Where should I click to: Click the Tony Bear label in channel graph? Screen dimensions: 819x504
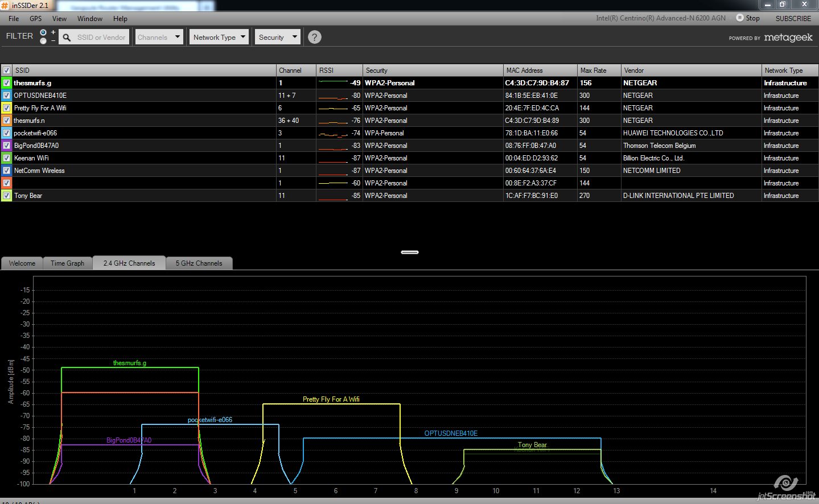tap(532, 445)
